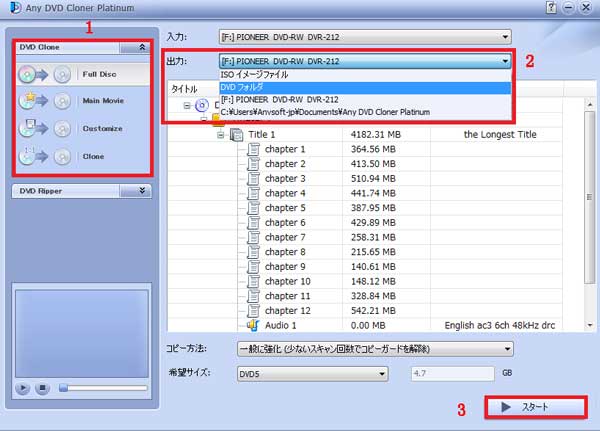Click the chapter 2 document icon
The image size is (600, 431).
click(x=253, y=164)
